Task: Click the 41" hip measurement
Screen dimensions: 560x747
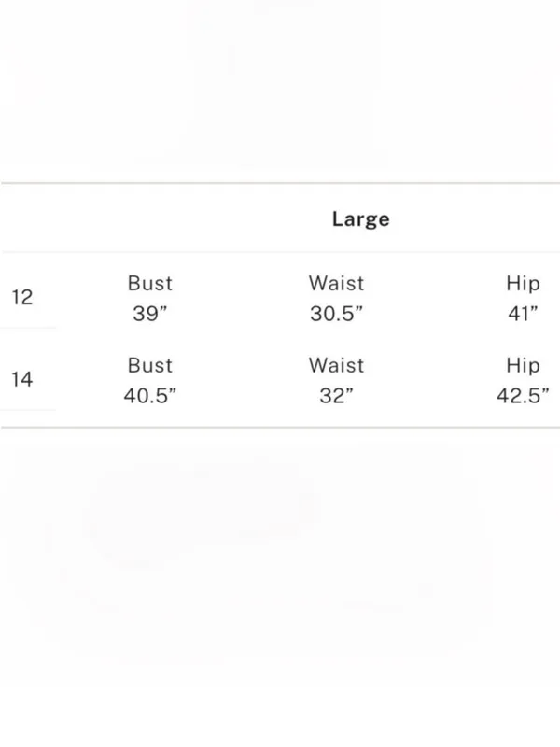Action: click(523, 314)
